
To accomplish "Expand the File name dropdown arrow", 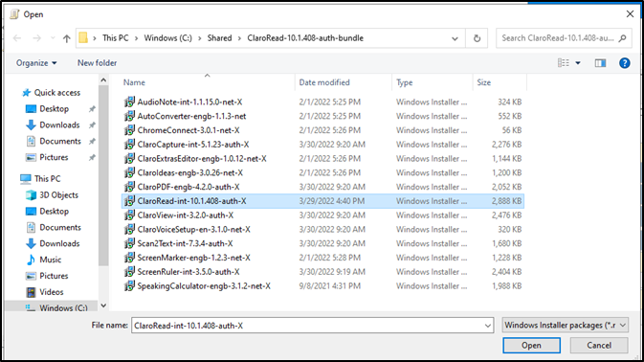I will pyautogui.click(x=488, y=326).
